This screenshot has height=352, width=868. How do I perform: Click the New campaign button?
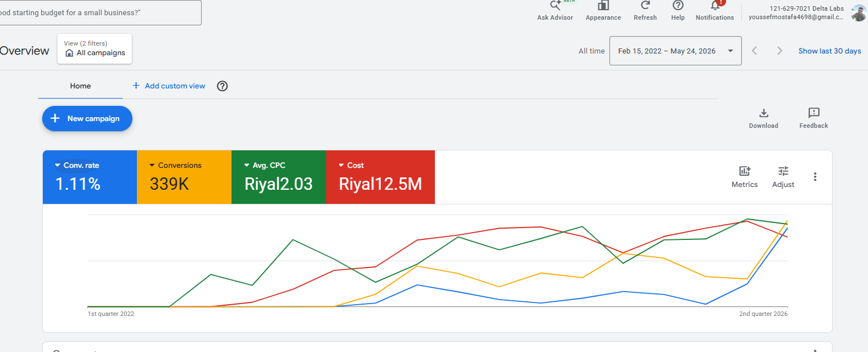point(87,118)
